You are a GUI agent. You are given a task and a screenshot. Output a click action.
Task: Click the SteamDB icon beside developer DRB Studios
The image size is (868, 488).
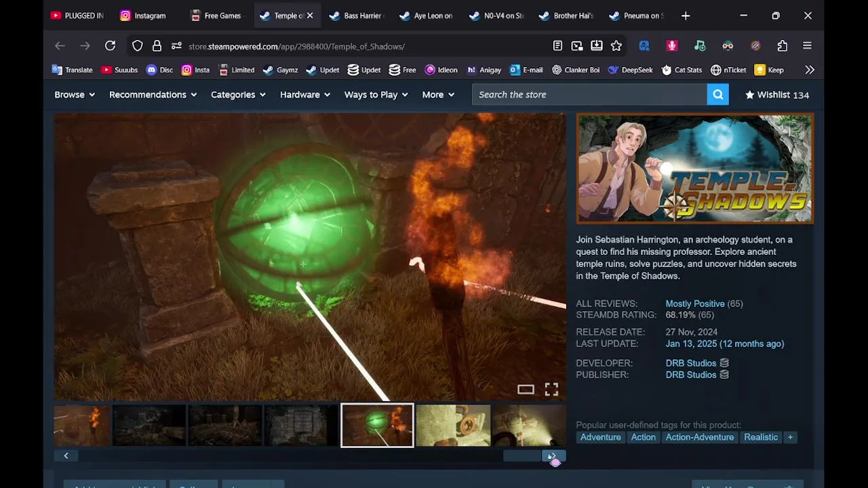coord(724,363)
